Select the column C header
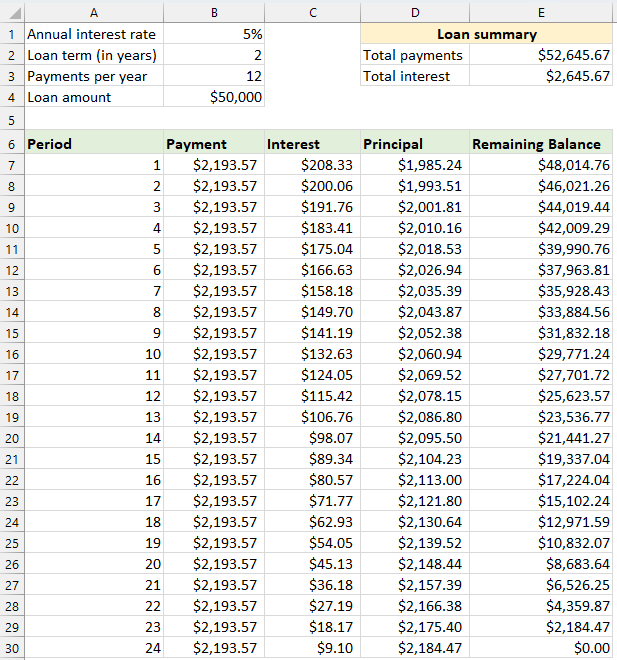 312,12
